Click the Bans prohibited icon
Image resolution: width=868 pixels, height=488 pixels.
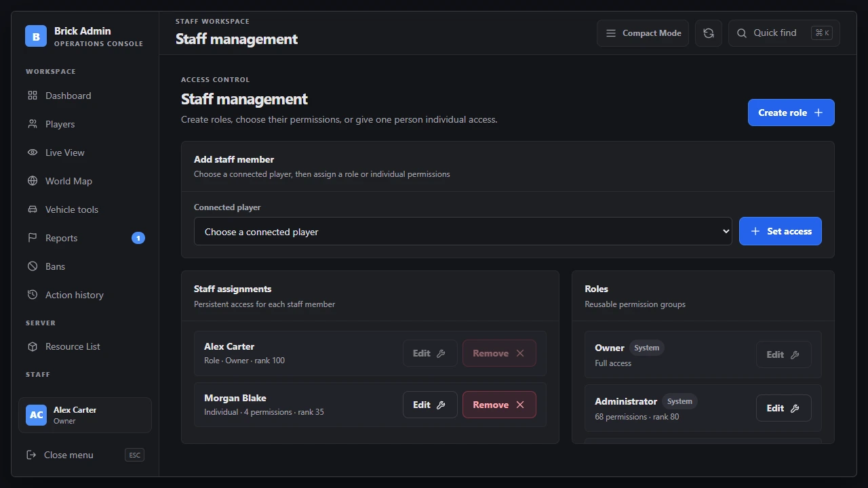(33, 266)
